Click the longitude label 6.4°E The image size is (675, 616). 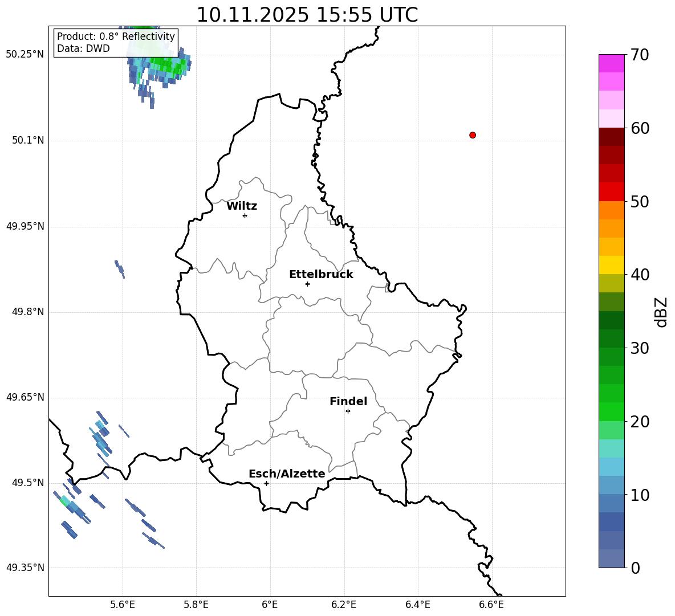[417, 605]
